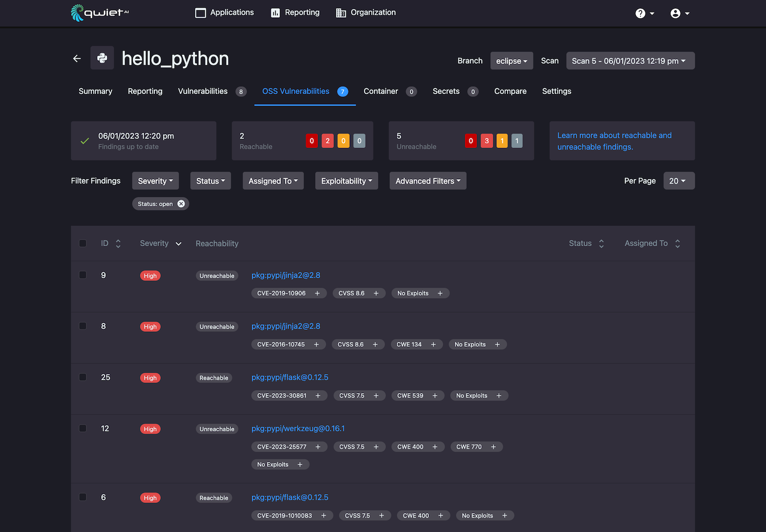766x532 pixels.
Task: Click plus on CWE 134 tag
Action: (433, 344)
